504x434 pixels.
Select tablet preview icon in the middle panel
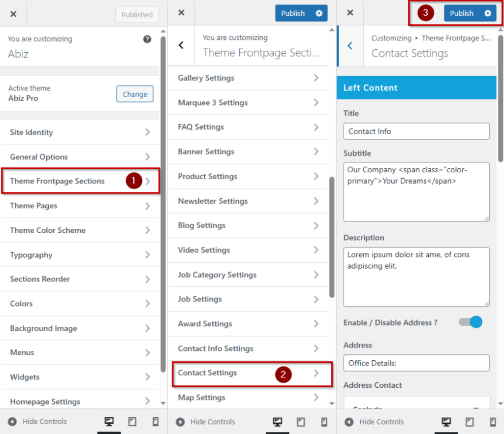[301, 422]
